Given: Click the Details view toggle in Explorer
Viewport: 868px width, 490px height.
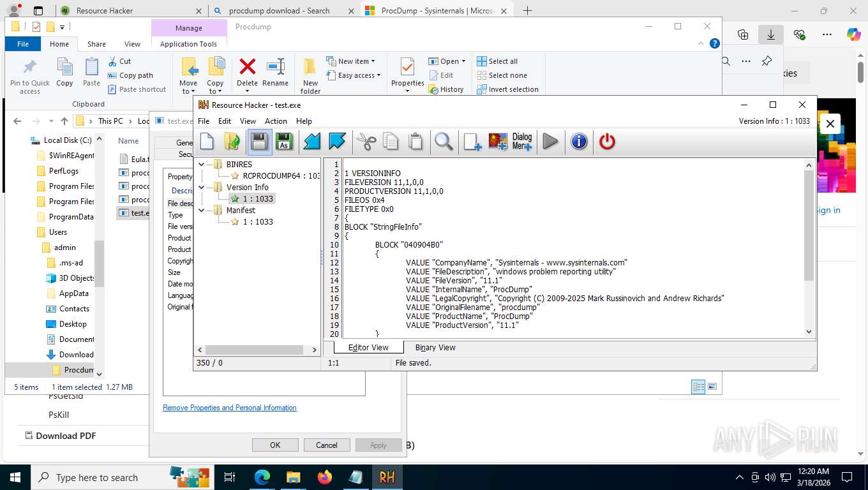Looking at the screenshot, I should point(698,387).
